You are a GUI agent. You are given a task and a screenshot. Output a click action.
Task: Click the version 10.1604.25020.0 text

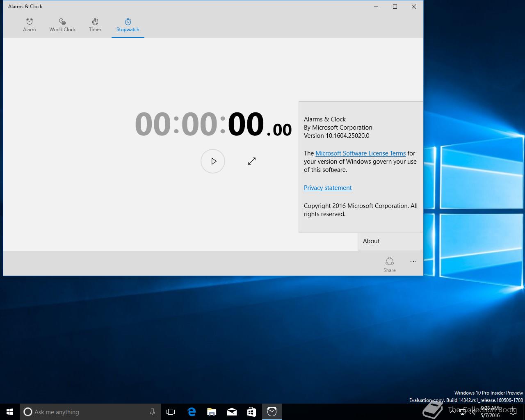[336, 136]
